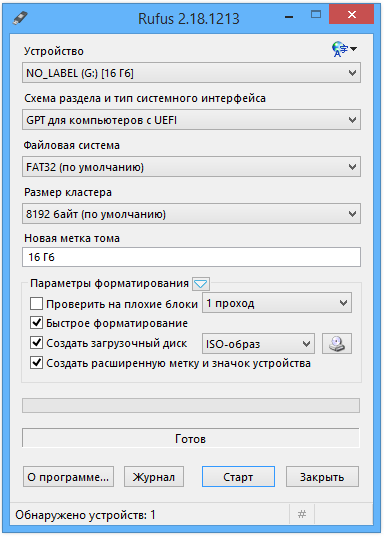Click the Параметры форматирования group label
The image size is (384, 538).
pyautogui.click(x=109, y=283)
